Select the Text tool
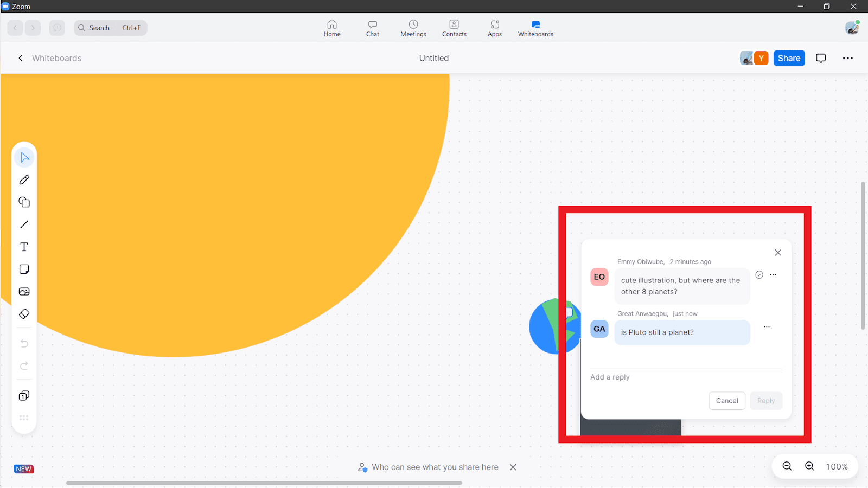The width and height of the screenshot is (868, 488). (x=24, y=246)
